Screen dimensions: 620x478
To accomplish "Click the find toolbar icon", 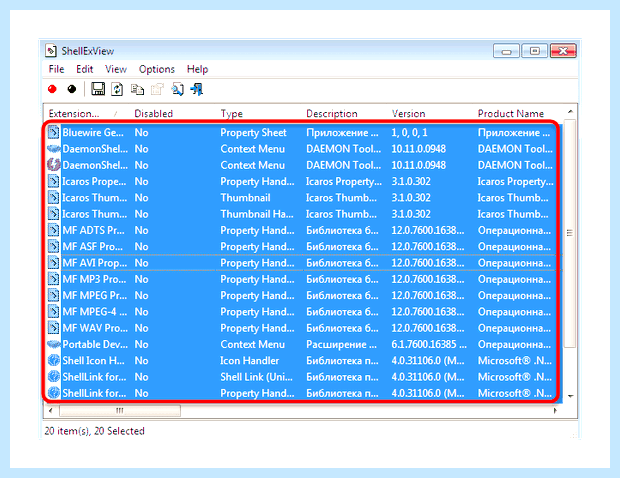I will point(177,89).
